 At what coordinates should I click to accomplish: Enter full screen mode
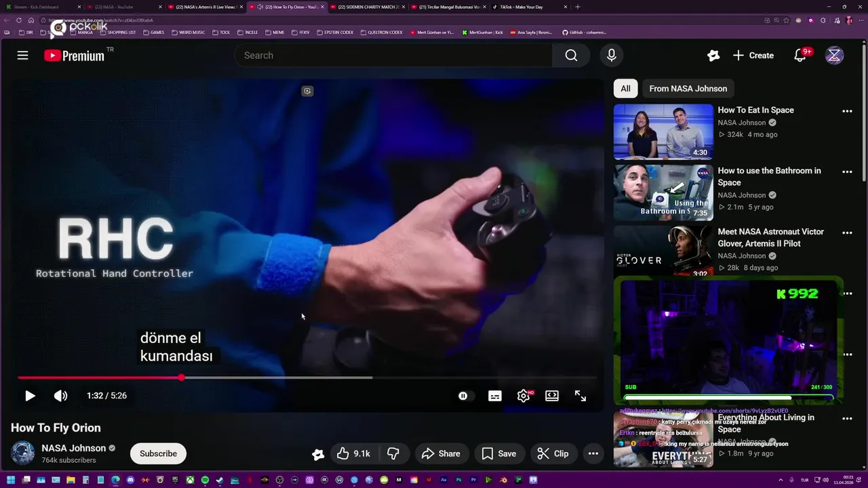(580, 396)
